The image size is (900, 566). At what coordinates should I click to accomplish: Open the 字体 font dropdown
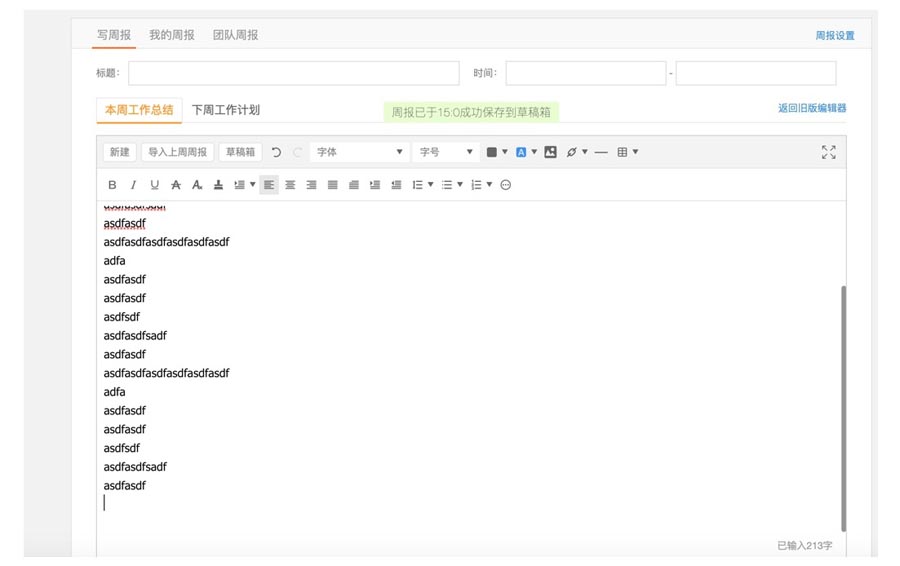click(x=359, y=152)
